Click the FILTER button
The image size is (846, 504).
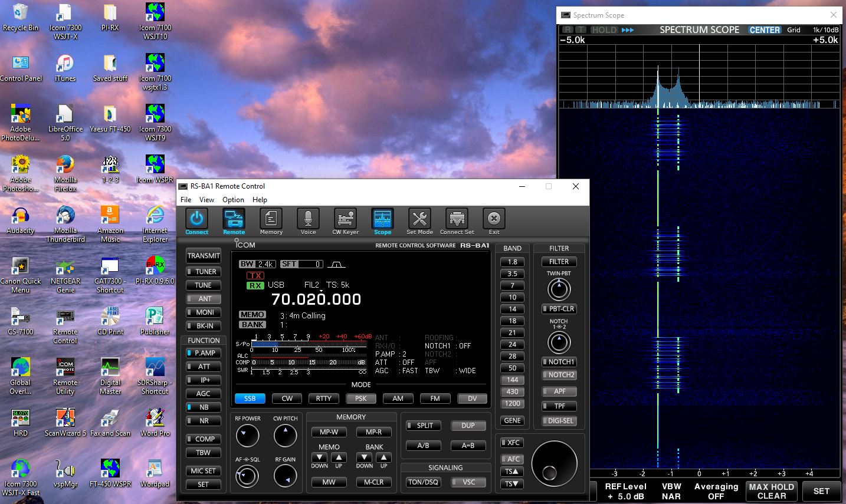[x=559, y=262]
